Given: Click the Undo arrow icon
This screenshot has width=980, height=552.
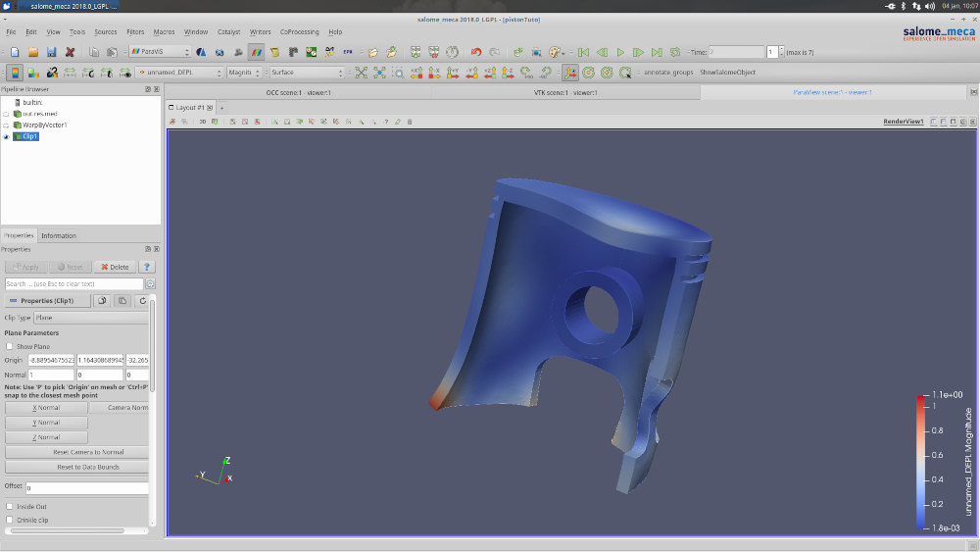Looking at the screenshot, I should coord(476,52).
